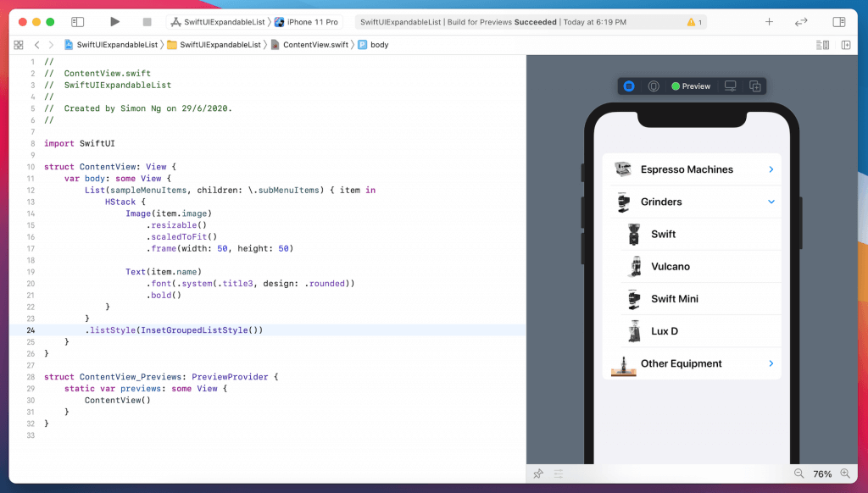The width and height of the screenshot is (868, 493).
Task: Run the app with the Play button
Action: (x=115, y=22)
